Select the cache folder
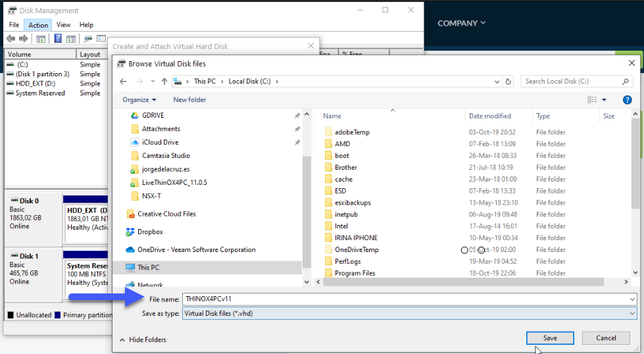This screenshot has height=354, width=644. (x=343, y=179)
